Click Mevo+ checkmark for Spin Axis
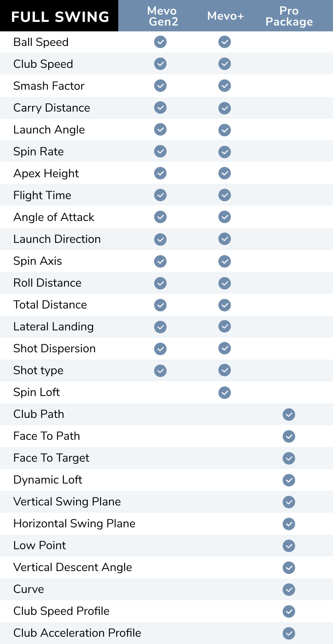This screenshot has height=644, width=333. point(225,261)
